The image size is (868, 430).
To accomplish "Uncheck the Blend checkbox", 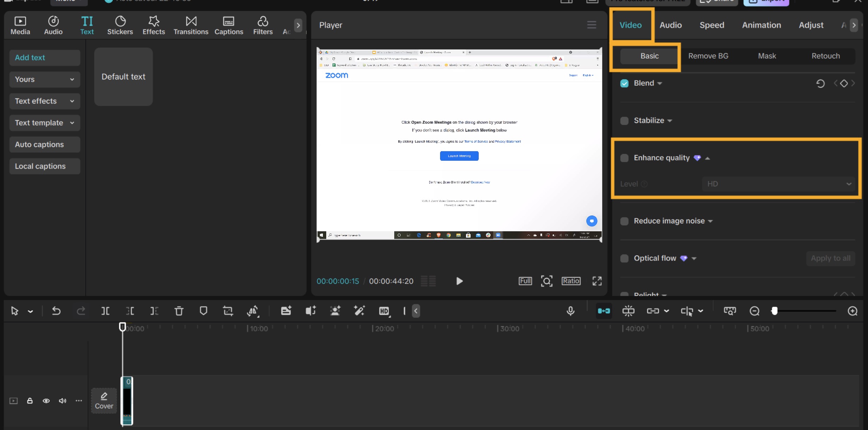I will pos(624,83).
